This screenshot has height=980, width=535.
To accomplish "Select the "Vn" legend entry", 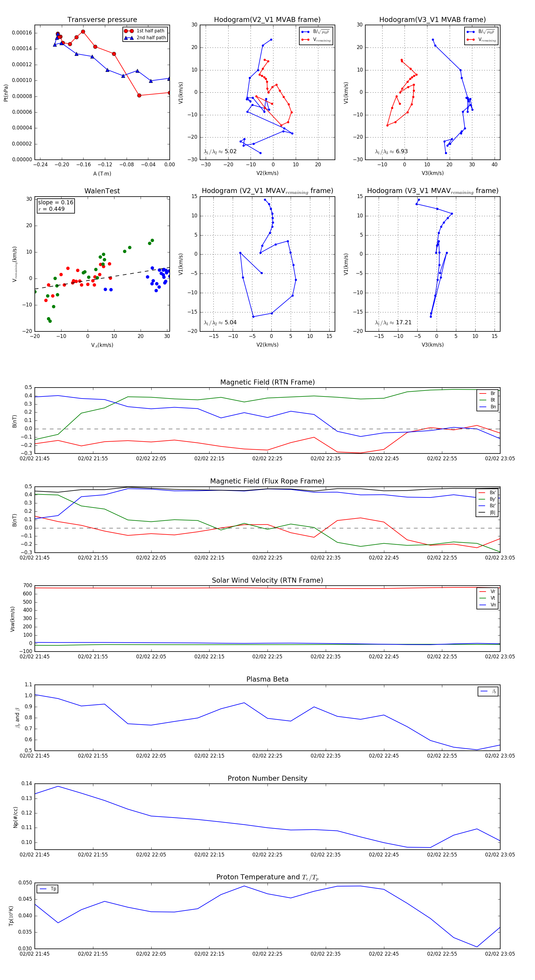I will [488, 605].
